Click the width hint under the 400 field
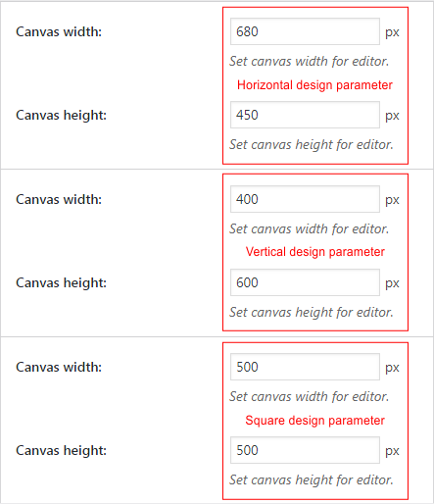The image size is (434, 504). 310,228
